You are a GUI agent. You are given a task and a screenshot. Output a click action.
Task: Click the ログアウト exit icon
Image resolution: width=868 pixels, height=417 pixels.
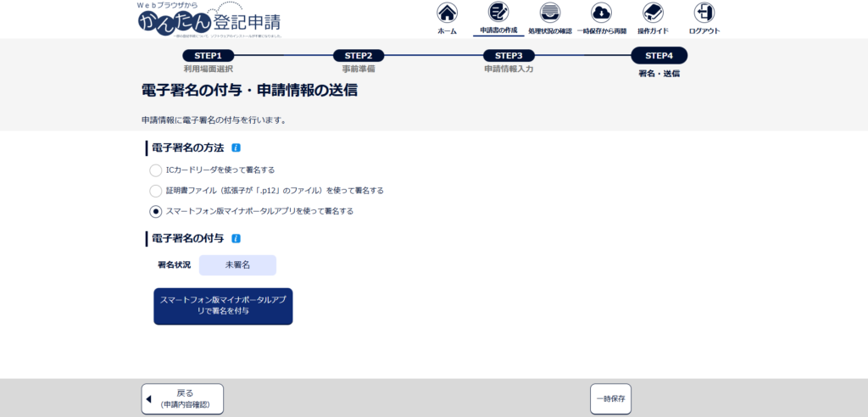pos(704,13)
